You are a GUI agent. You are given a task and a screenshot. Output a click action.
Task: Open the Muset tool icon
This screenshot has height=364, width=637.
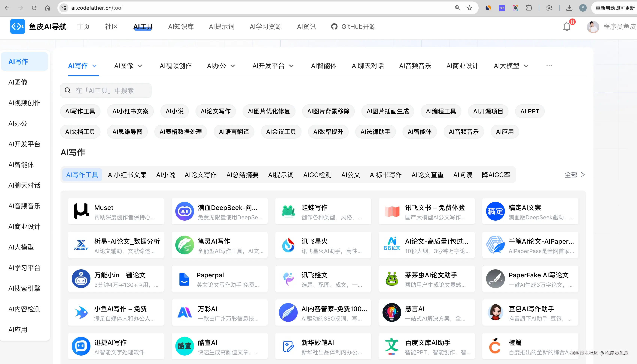coord(81,211)
